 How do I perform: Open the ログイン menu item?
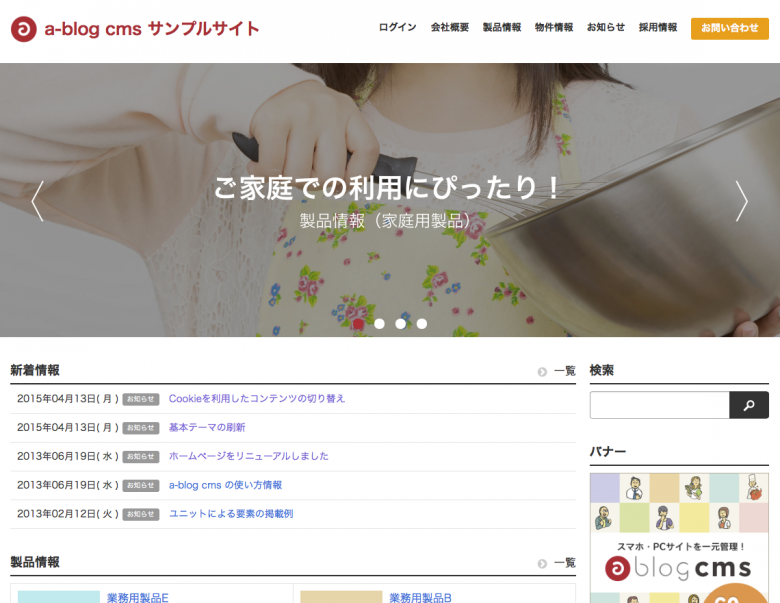pos(397,28)
